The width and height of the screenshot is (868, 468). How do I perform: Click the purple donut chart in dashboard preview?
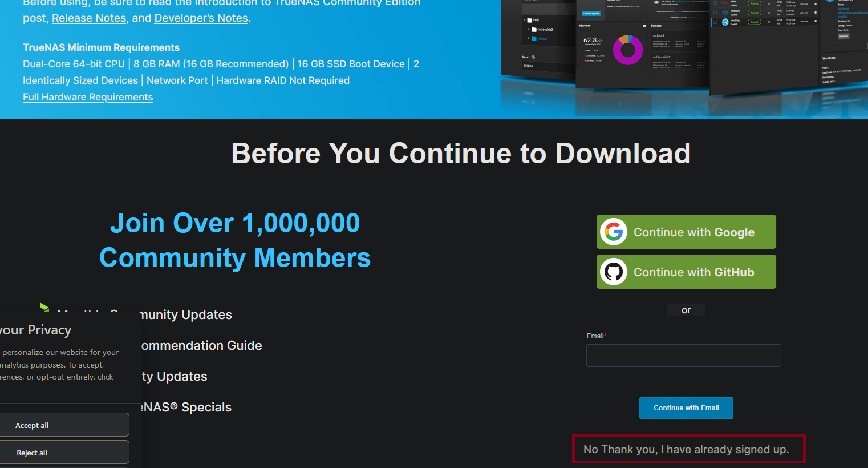[x=627, y=50]
